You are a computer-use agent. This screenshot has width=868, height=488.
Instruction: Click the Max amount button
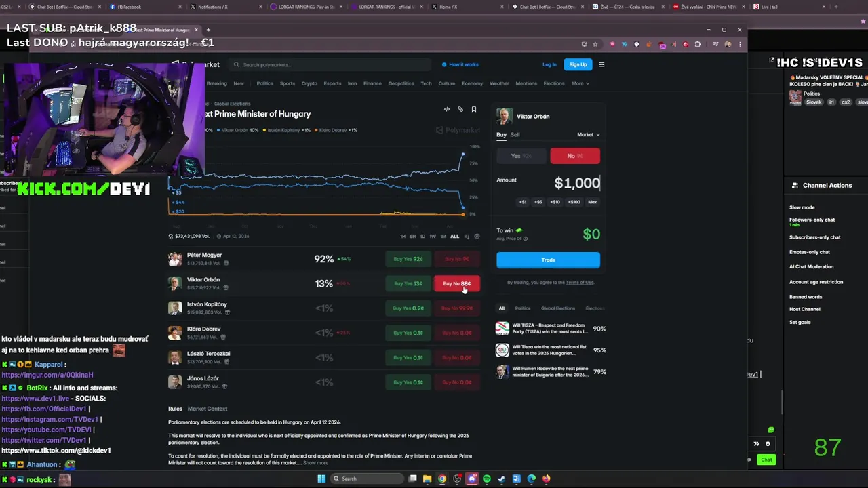click(x=593, y=202)
